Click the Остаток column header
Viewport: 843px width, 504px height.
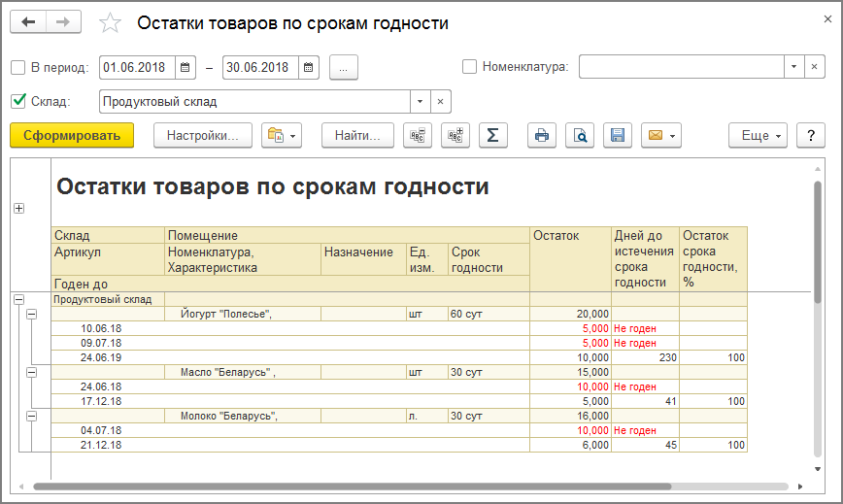pos(570,259)
